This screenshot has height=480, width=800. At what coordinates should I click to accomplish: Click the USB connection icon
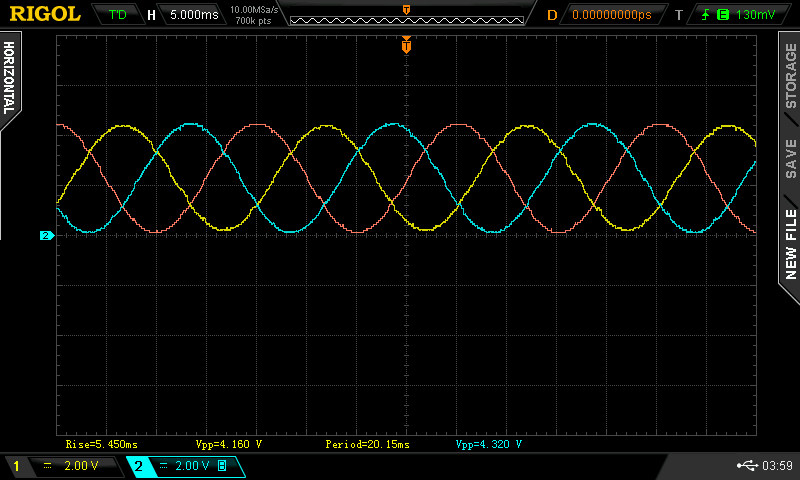point(746,466)
